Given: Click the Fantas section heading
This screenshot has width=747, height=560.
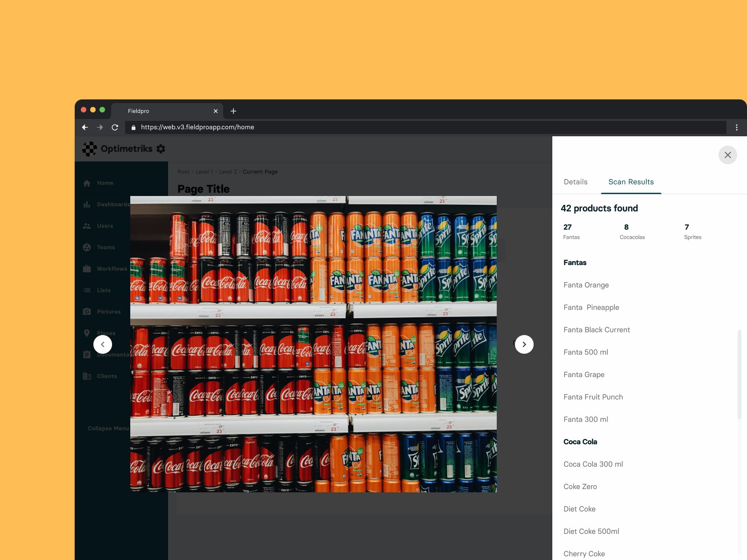Looking at the screenshot, I should 575,263.
